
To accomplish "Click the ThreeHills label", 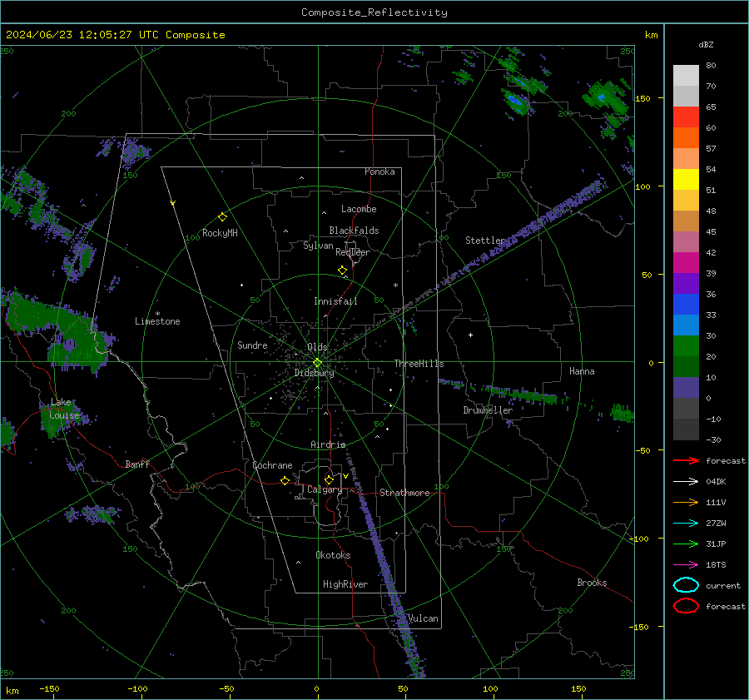I will pos(419,364).
